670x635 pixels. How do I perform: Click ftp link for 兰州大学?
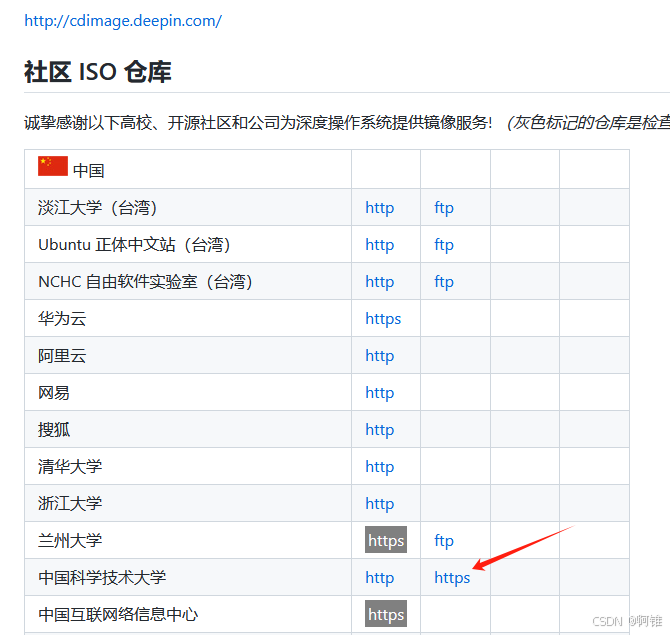[444, 541]
